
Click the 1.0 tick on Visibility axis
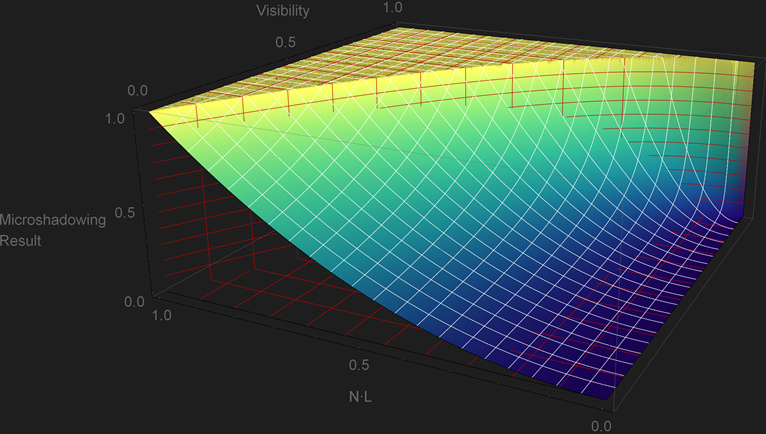(395, 7)
